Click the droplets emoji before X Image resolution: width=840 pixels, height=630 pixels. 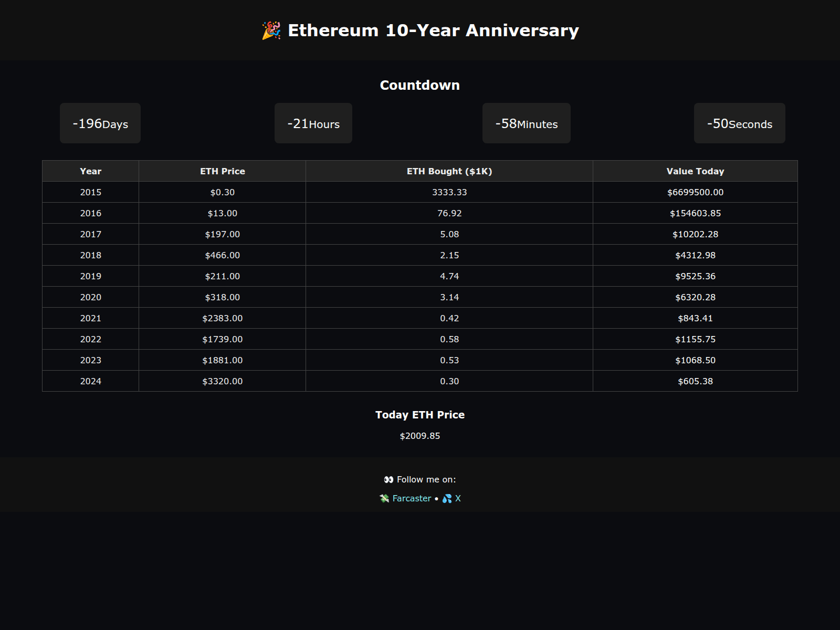coord(447,498)
